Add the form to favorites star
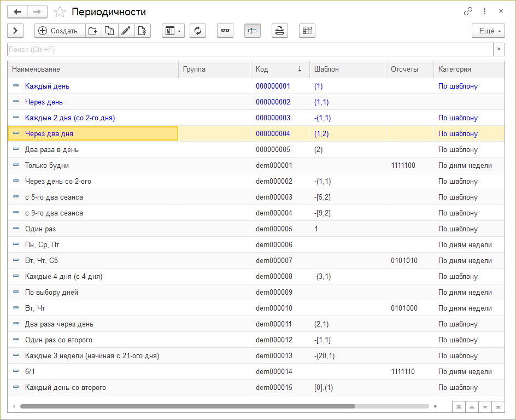Viewport: 516px width, 420px height. point(61,11)
